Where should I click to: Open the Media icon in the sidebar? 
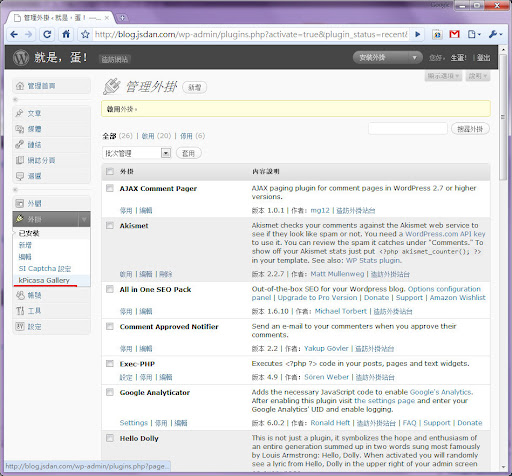(x=20, y=129)
